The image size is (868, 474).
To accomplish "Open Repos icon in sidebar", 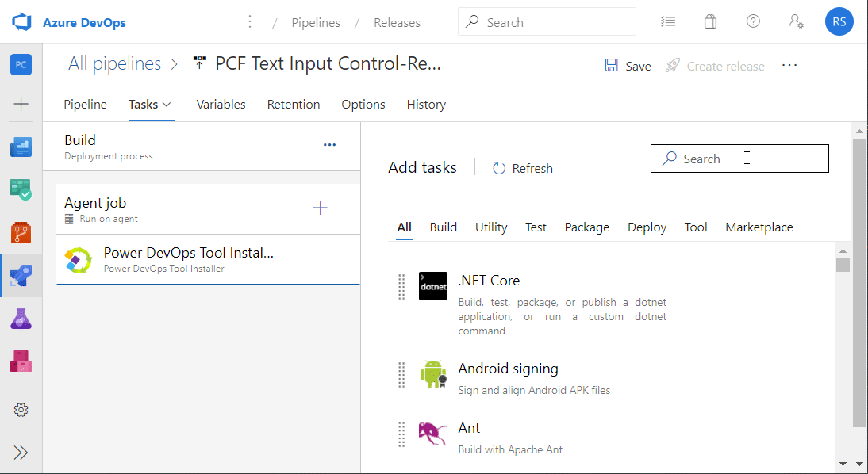I will tap(21, 233).
